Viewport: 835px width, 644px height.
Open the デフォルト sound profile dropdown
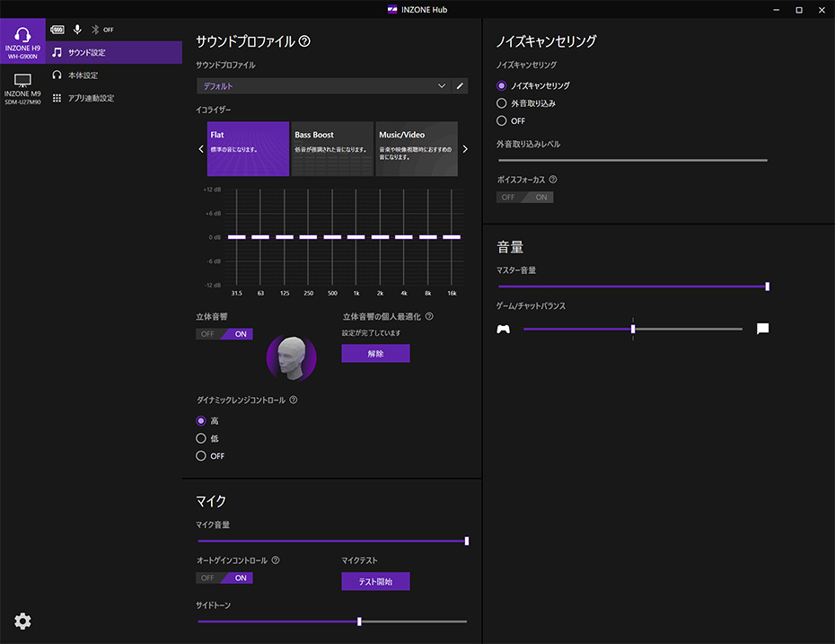[322, 86]
